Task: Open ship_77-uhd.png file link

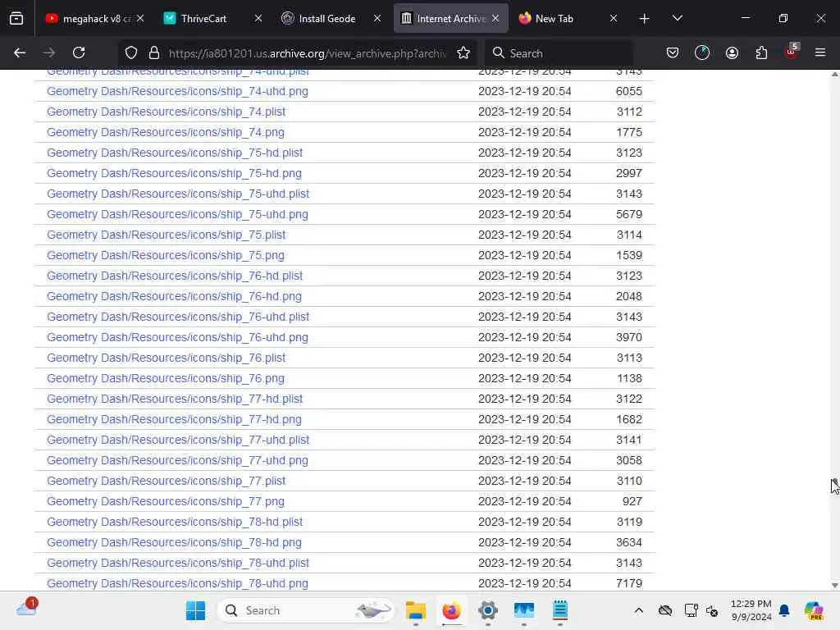Action: pos(177,460)
